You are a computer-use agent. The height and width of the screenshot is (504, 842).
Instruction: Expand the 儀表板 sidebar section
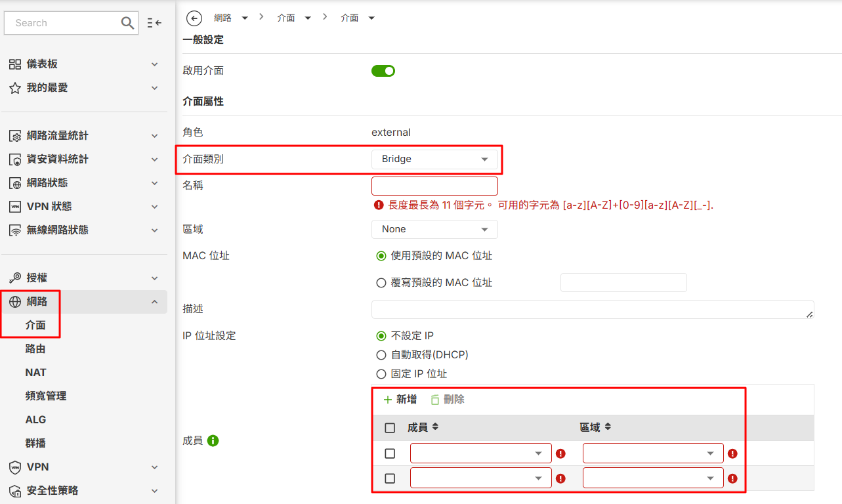tap(84, 64)
